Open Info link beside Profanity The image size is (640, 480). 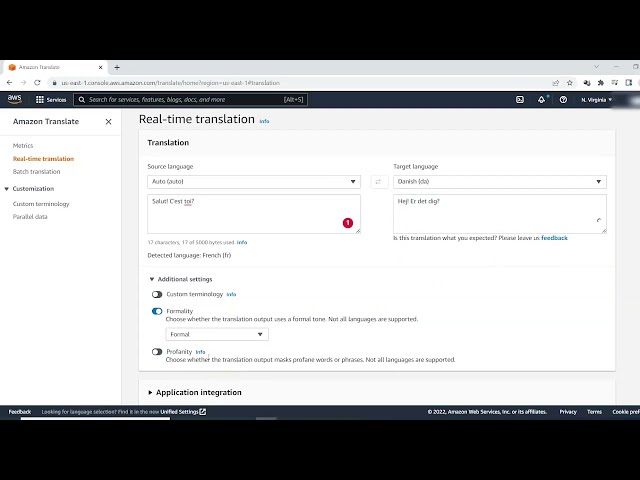(x=200, y=352)
